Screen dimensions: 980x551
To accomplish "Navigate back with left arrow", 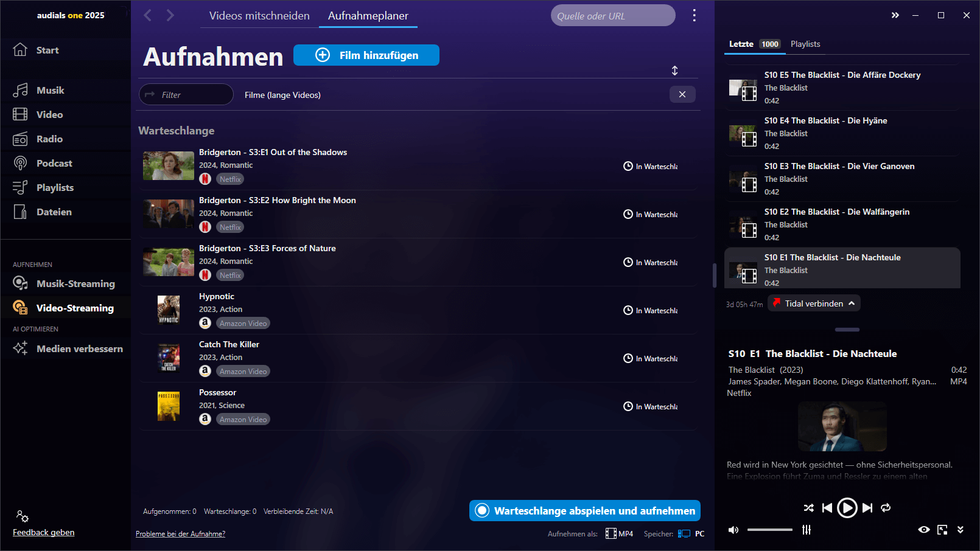I will (147, 15).
